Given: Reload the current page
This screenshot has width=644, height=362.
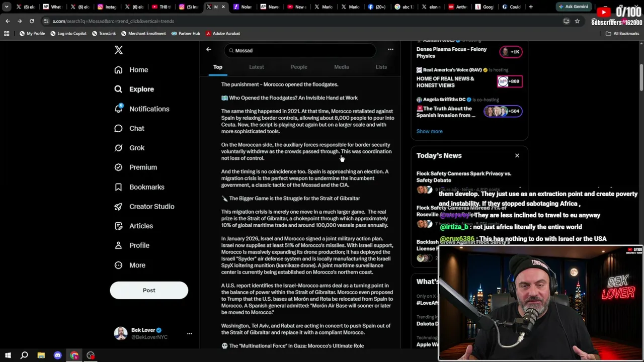Looking at the screenshot, I should [x=32, y=21].
